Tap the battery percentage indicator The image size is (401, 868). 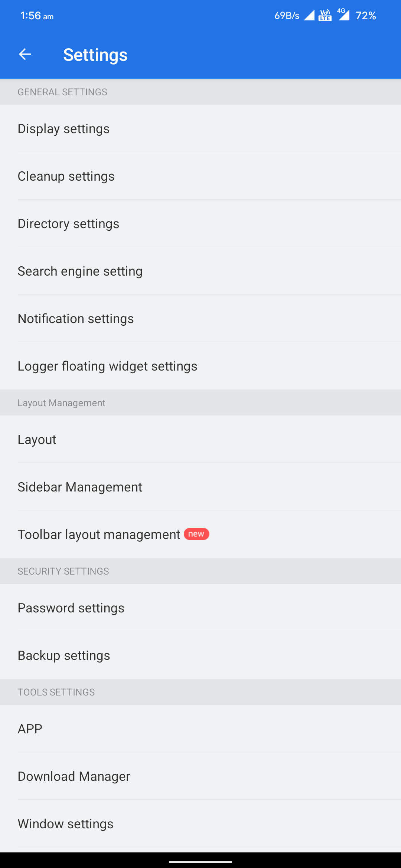click(x=366, y=16)
